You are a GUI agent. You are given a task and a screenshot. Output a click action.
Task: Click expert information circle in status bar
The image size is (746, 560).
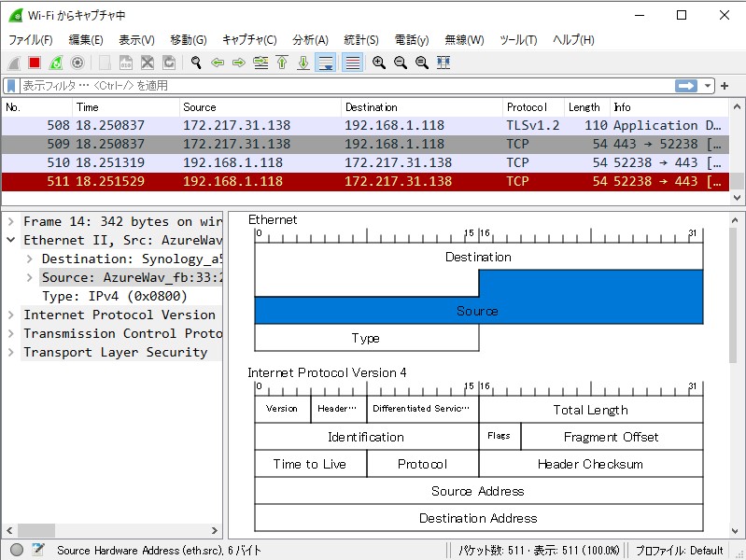click(x=17, y=550)
